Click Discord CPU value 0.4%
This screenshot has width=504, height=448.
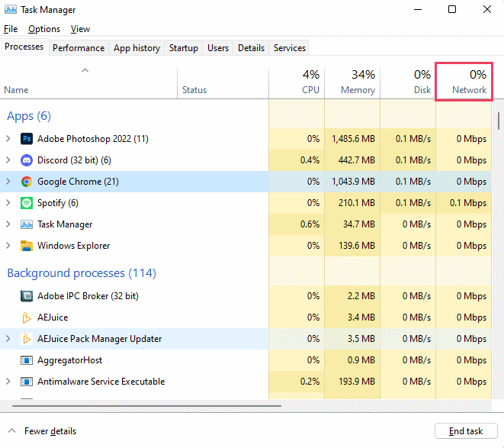310,160
